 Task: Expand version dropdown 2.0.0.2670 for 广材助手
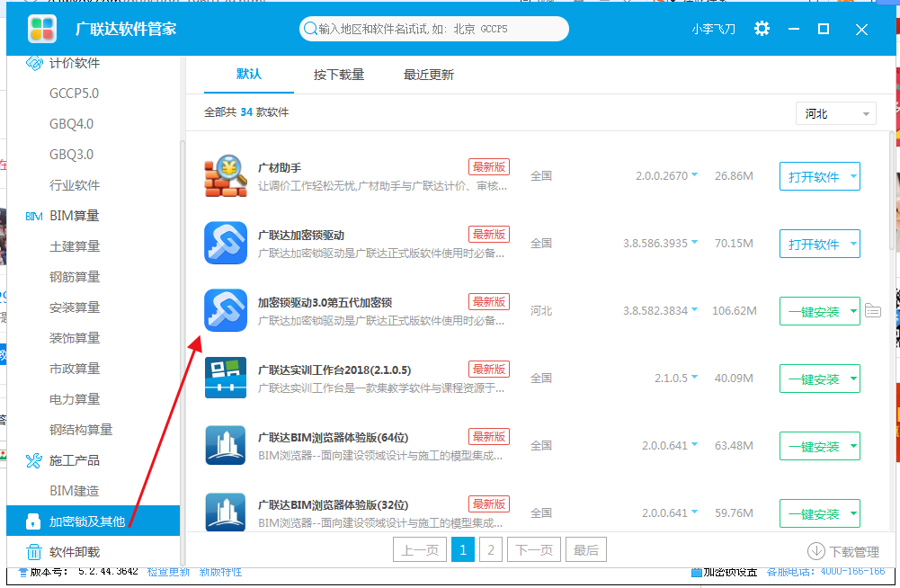[x=694, y=174]
